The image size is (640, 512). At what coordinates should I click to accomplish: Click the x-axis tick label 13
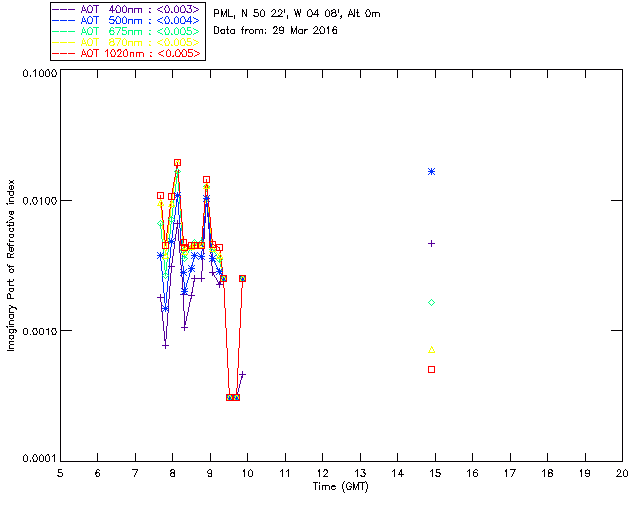[x=360, y=473]
